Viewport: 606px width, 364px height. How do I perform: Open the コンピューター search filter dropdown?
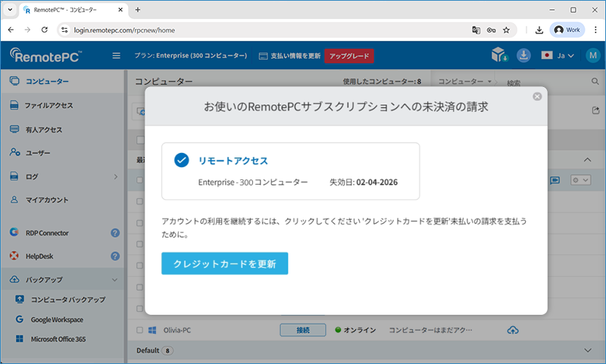coord(464,82)
